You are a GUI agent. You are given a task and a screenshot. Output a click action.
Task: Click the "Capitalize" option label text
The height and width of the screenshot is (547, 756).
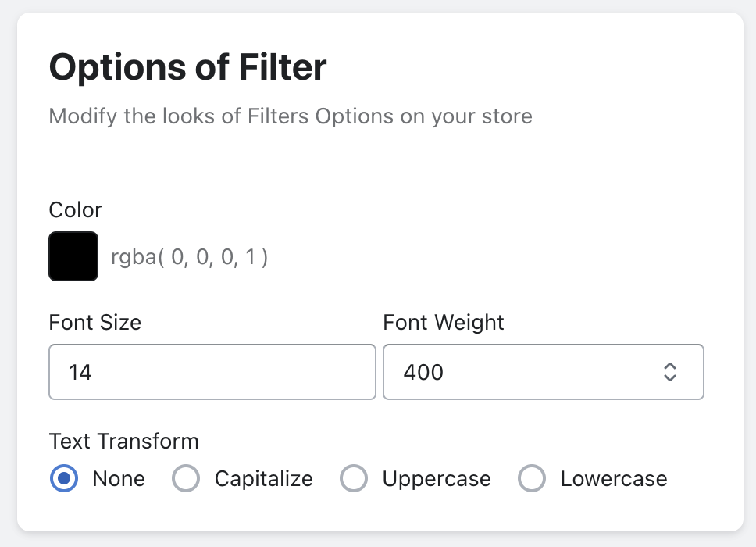point(264,478)
